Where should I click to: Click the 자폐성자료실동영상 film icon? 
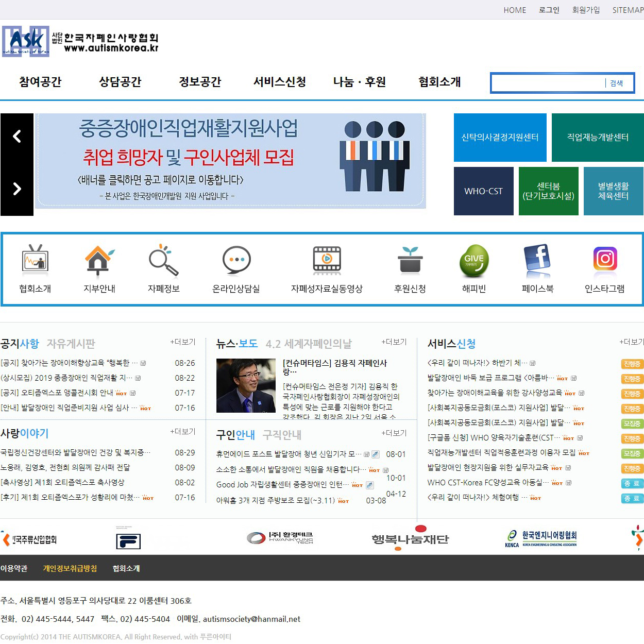tap(327, 259)
